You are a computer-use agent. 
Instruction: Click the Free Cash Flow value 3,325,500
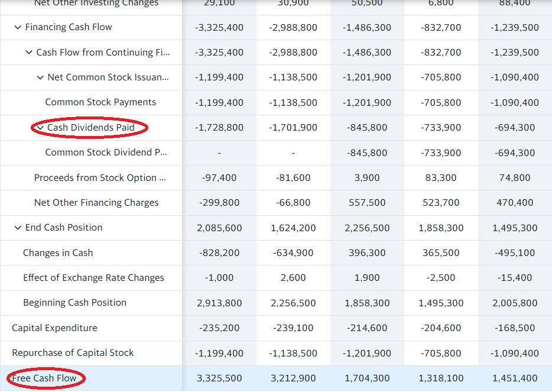(219, 378)
